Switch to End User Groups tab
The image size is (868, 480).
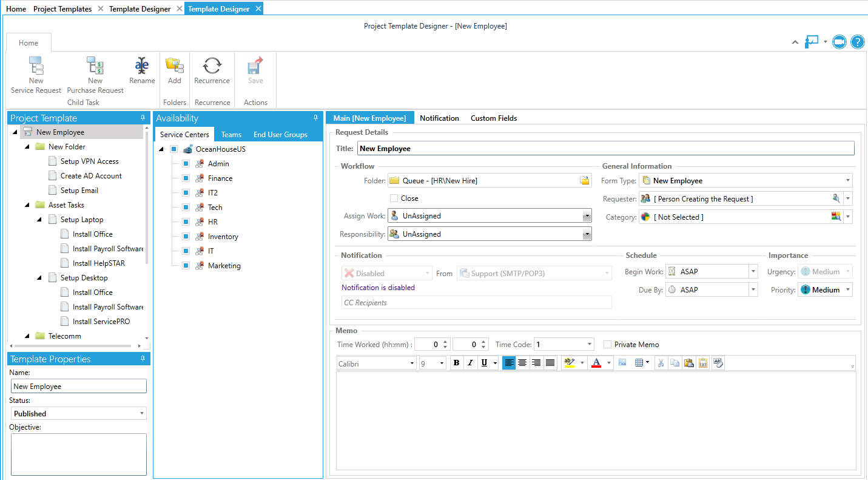click(280, 135)
